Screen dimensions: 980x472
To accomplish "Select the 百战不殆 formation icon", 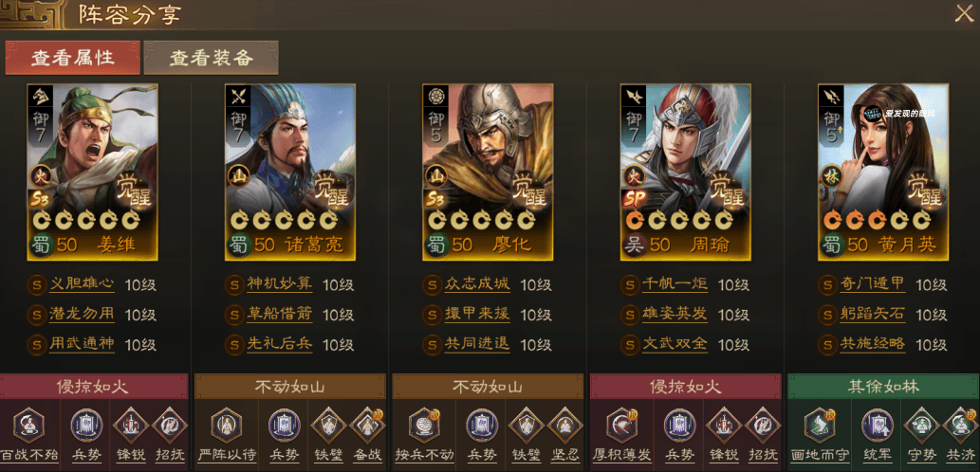I will 28,426.
